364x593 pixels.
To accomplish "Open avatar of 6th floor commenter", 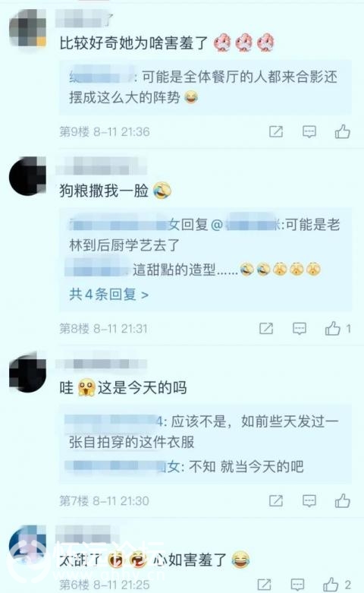I will pyautogui.click(x=27, y=544).
